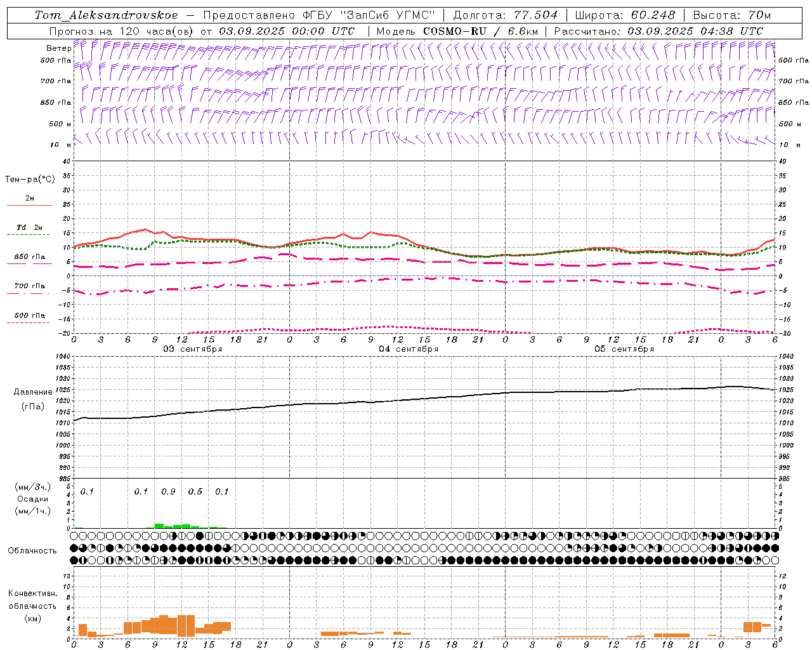Click the (км) convective cloud unit label

(32, 618)
